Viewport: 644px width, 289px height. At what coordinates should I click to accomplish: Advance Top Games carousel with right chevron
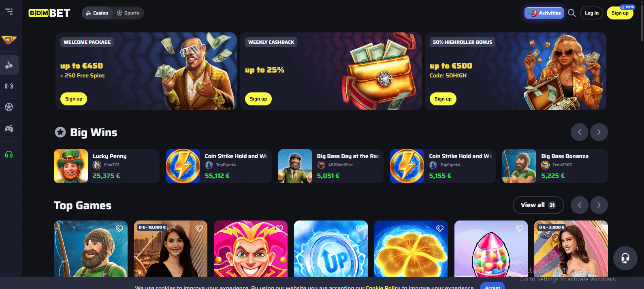[599, 205]
